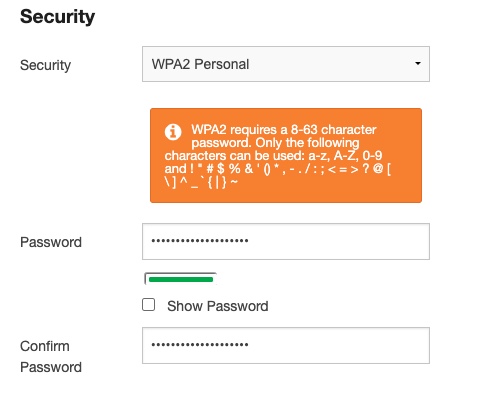The height and width of the screenshot is (407, 493).
Task: Click the orange WPA2 requirements notice box
Action: tap(286, 155)
